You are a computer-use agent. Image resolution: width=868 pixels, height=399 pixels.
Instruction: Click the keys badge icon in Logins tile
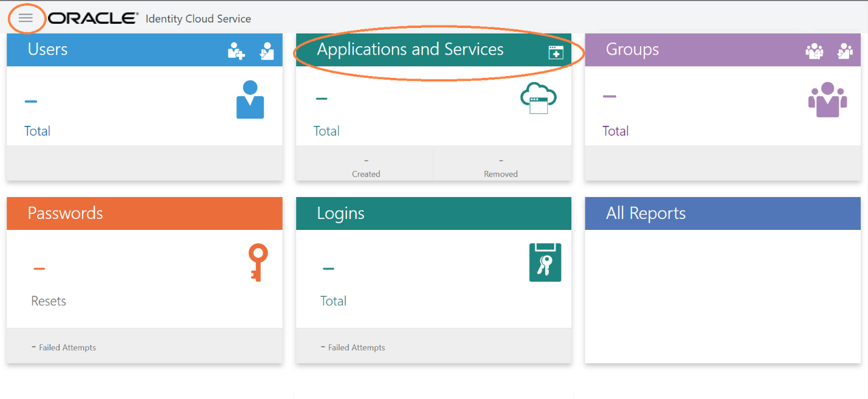[x=545, y=263]
